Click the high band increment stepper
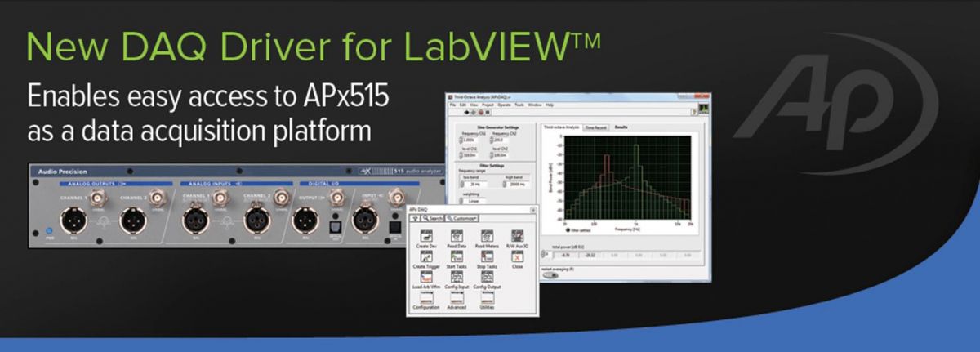This screenshot has width=980, height=352. pos(504,182)
